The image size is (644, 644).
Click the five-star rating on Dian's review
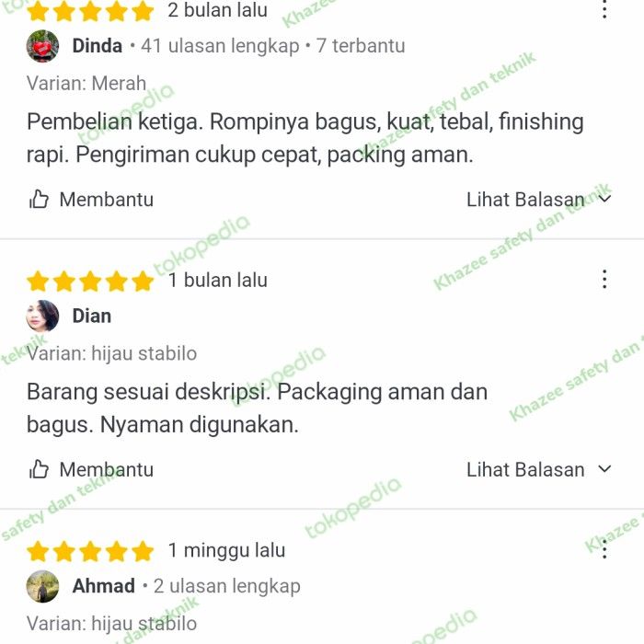point(90,282)
